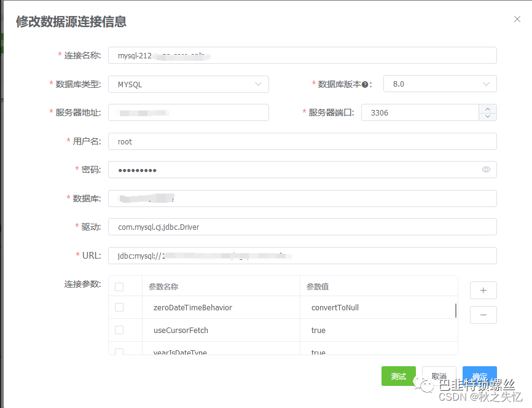Click the username field containing root
The width and height of the screenshot is (532, 408).
302,141
